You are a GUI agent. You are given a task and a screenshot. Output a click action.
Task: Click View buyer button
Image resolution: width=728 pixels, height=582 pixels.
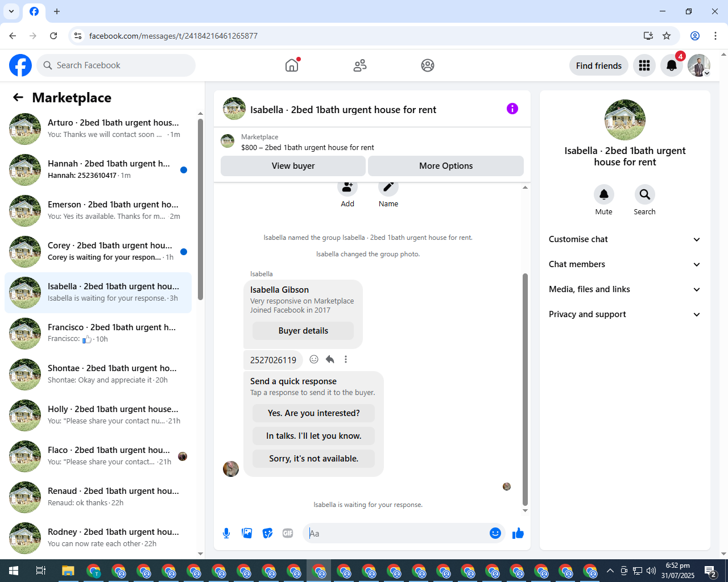click(293, 166)
